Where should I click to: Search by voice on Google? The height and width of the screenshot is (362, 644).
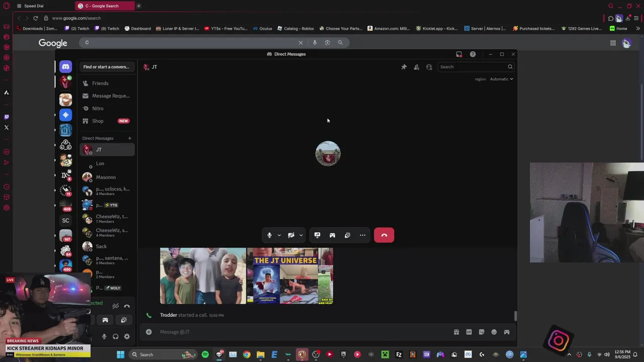[315, 43]
